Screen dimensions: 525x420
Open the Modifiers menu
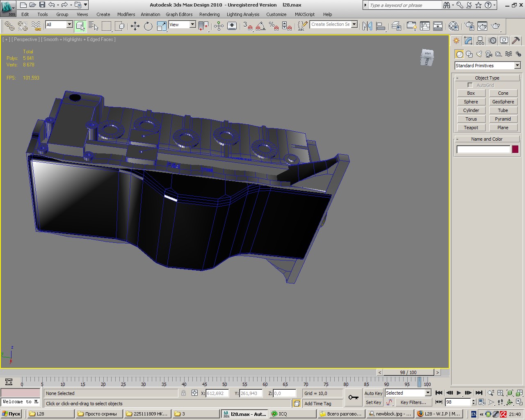point(126,14)
